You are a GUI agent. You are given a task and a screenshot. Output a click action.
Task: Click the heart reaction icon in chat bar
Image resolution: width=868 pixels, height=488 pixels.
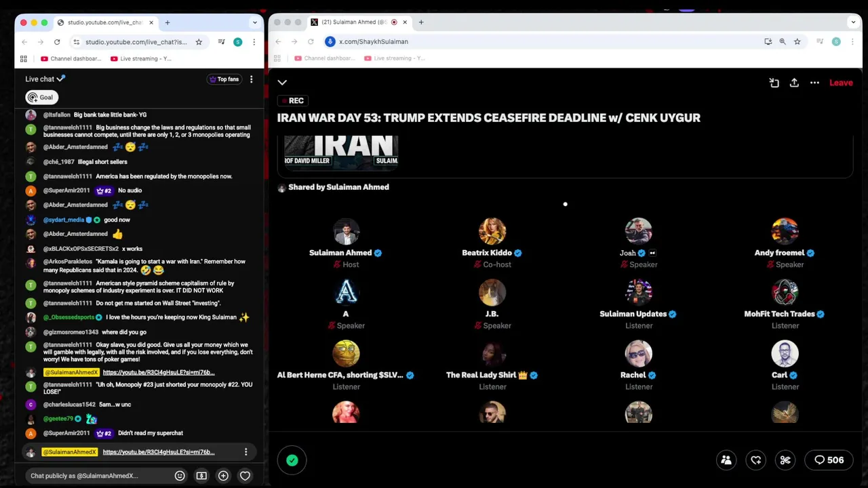coord(245,476)
